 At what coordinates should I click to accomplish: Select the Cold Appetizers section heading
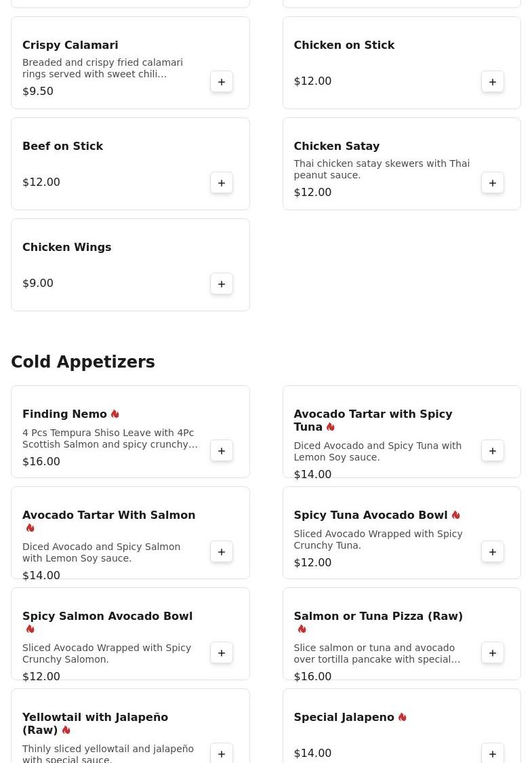coord(83,362)
